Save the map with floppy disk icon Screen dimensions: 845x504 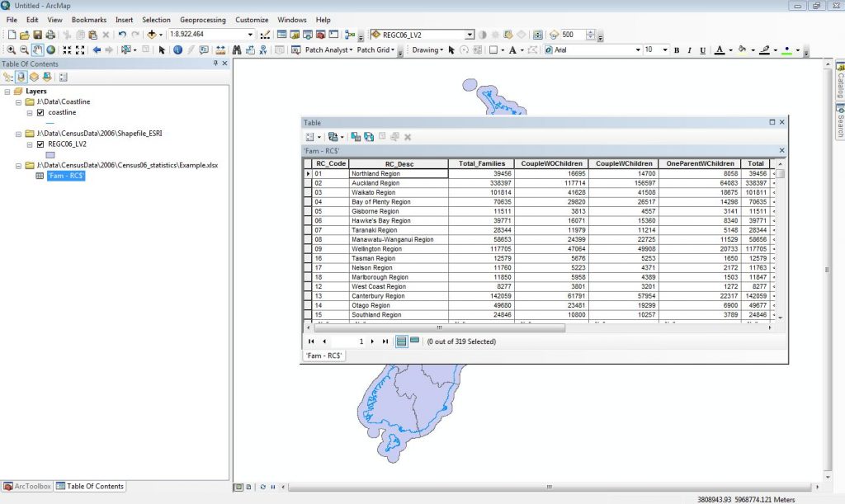pos(37,35)
